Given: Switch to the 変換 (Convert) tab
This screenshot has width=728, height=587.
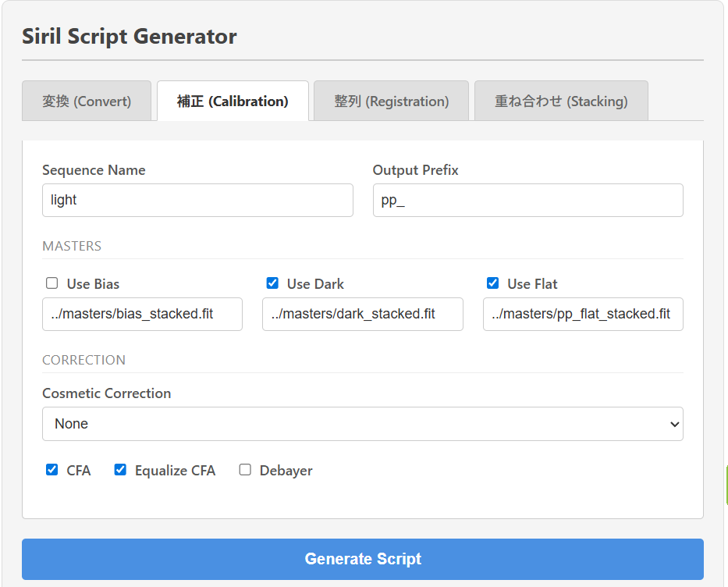Looking at the screenshot, I should click(87, 101).
